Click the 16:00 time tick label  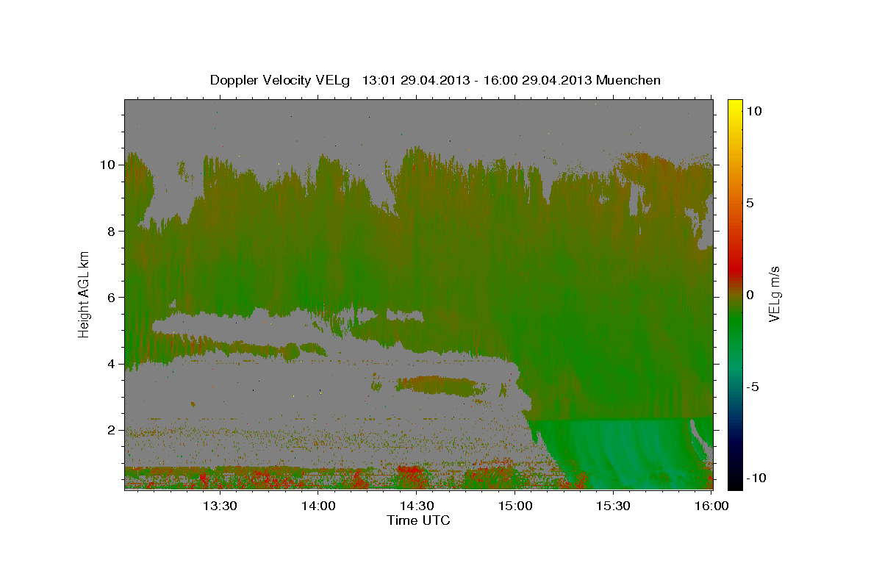(711, 506)
